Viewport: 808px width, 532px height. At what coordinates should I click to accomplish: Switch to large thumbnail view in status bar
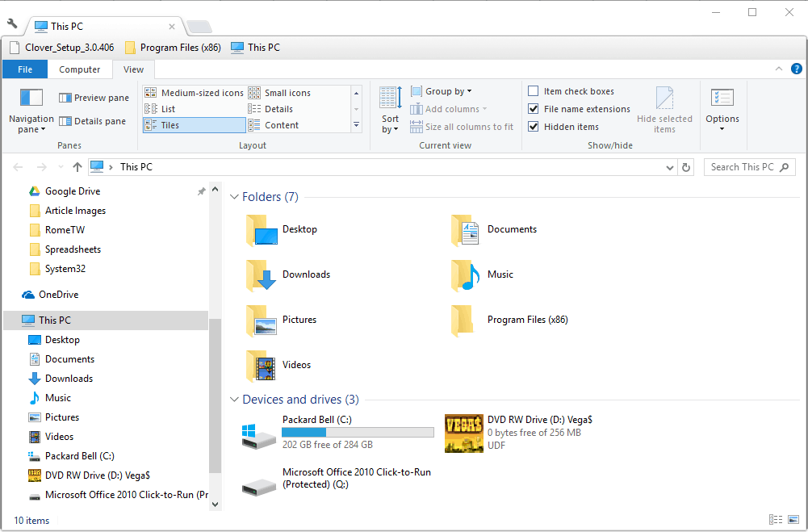click(792, 520)
